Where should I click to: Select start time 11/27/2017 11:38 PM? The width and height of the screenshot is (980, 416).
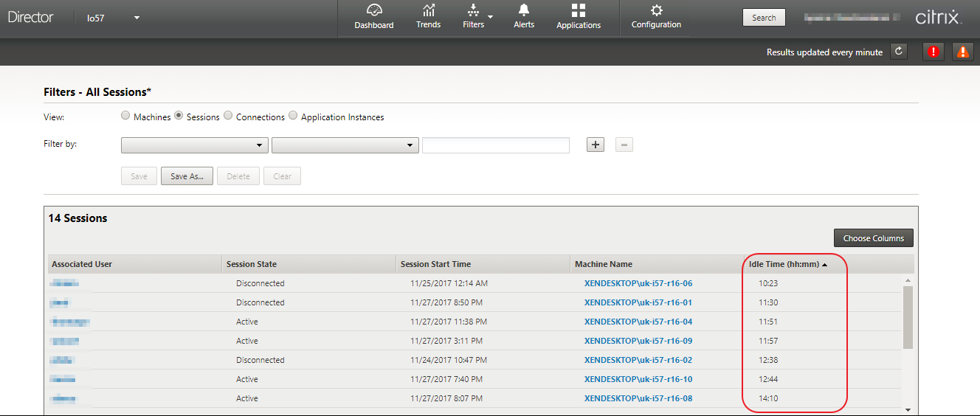click(449, 322)
